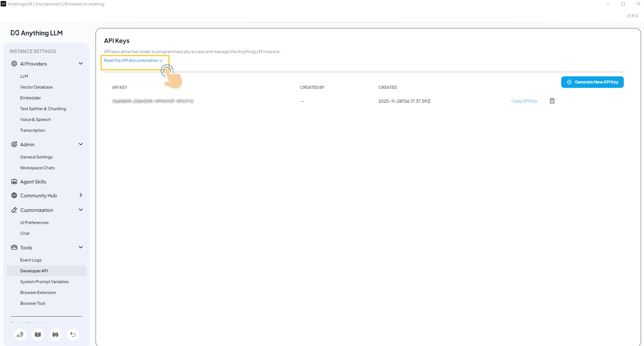Click the AI Providers gear icon
This screenshot has width=644, height=346.
coord(14,64)
